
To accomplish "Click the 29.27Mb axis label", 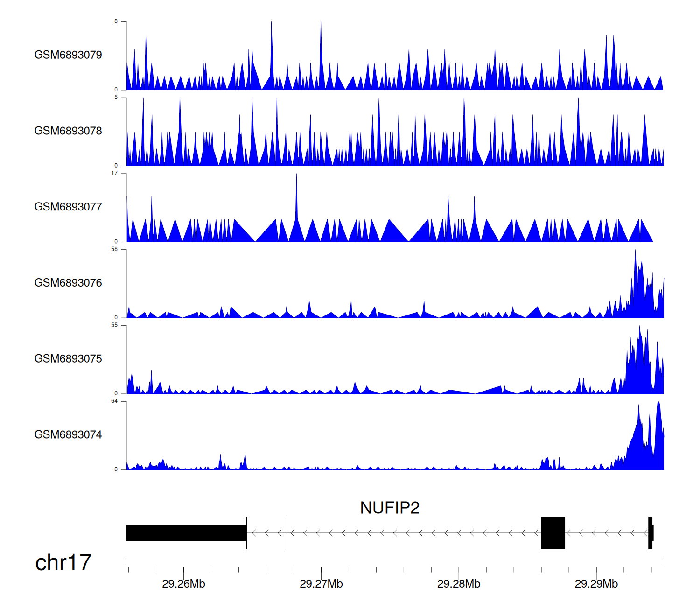I will coord(321,584).
